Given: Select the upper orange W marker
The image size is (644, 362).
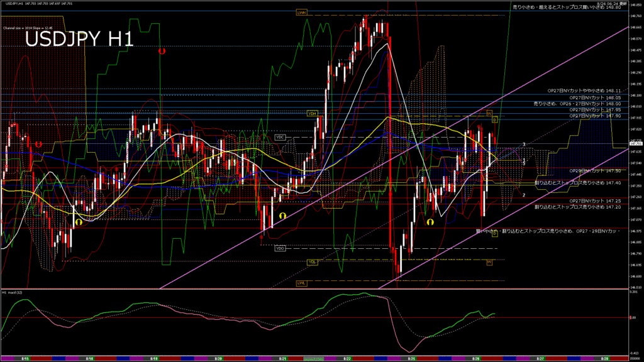Looking at the screenshot, I should pyautogui.click(x=489, y=113).
